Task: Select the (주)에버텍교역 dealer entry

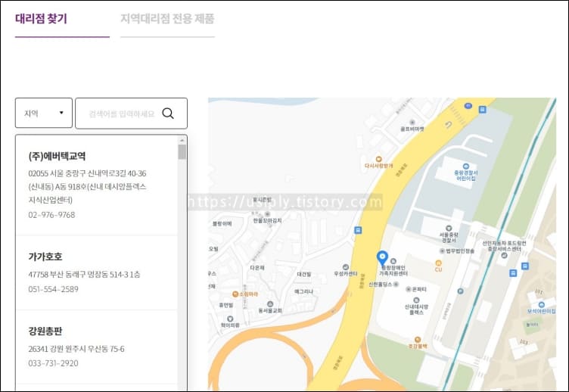Action: (x=97, y=185)
